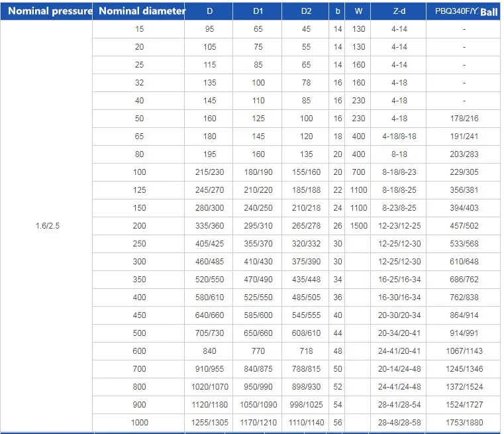This screenshot has height=434, width=504.
Task: Select the "610/648" cell
Action: click(464, 261)
